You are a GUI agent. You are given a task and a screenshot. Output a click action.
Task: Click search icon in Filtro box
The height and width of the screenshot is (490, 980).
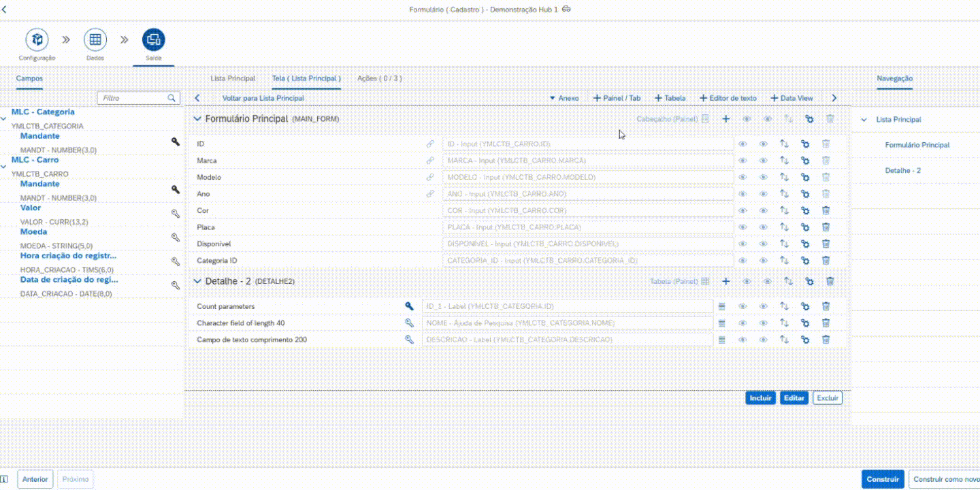pos(172,98)
